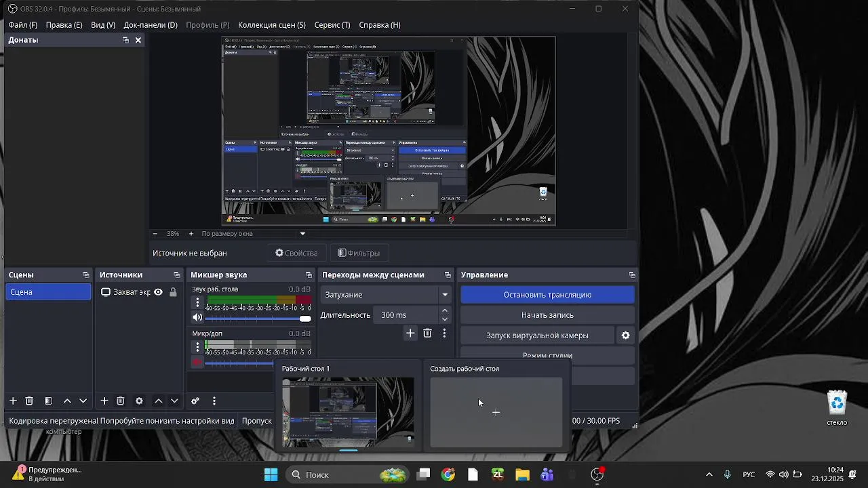The image size is (868, 488).
Task: Open Сервис menu
Action: [x=332, y=25]
